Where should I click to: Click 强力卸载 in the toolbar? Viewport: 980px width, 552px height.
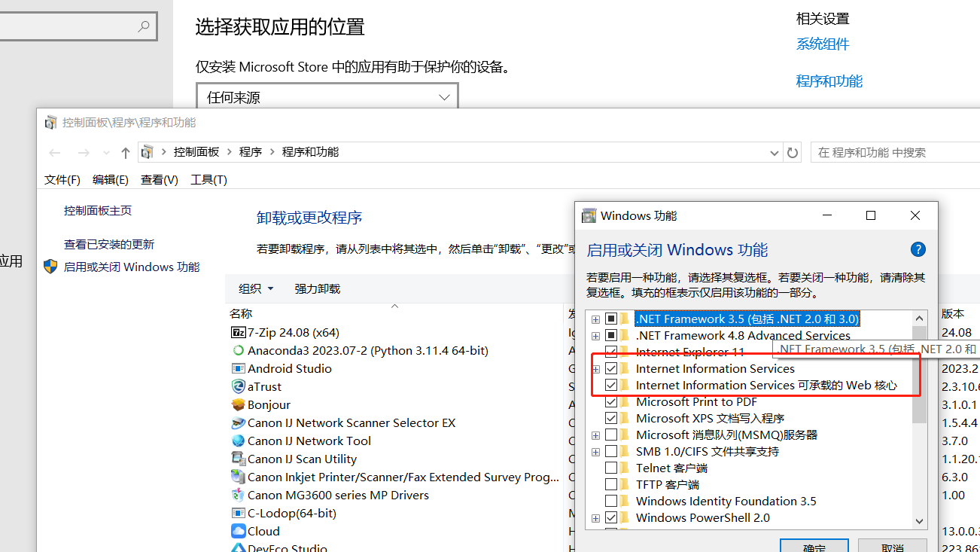click(317, 288)
